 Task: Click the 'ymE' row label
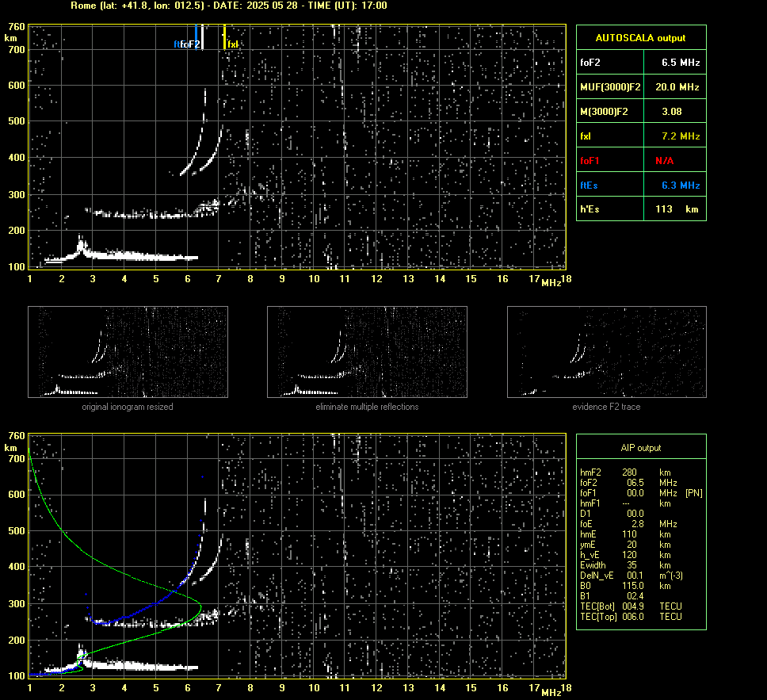click(x=588, y=545)
